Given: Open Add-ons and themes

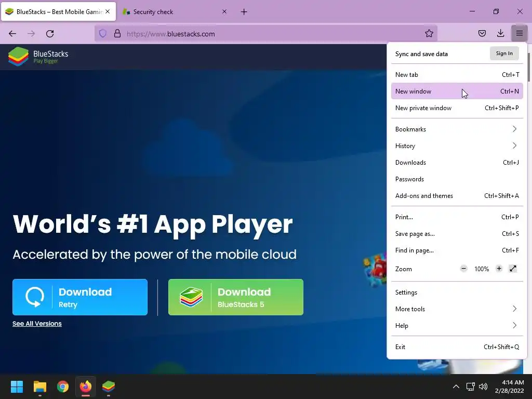Looking at the screenshot, I should coord(457,196).
